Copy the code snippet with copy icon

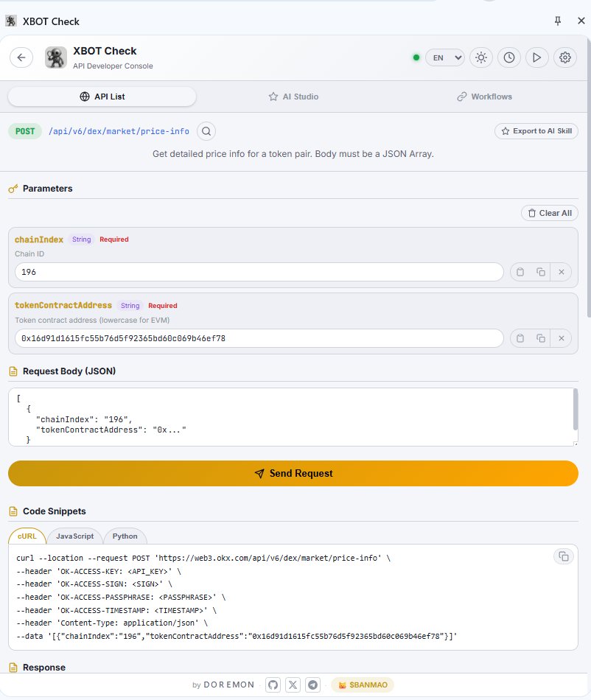(563, 556)
